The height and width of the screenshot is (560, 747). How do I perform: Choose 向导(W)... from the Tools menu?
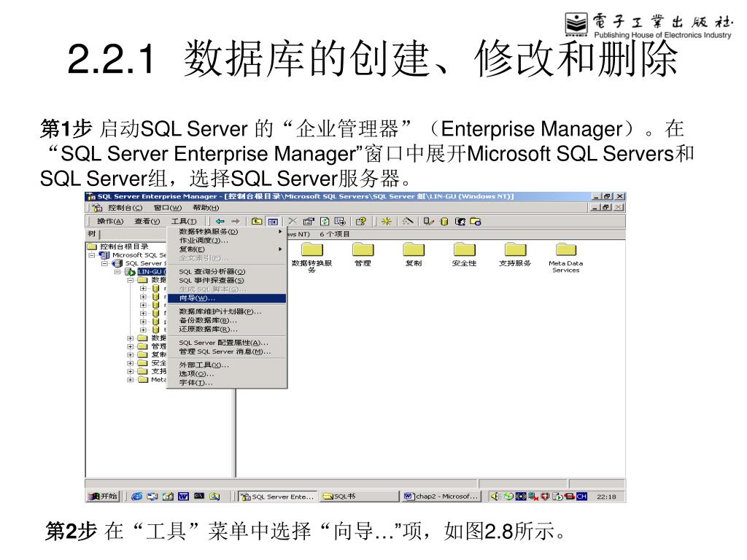[227, 298]
